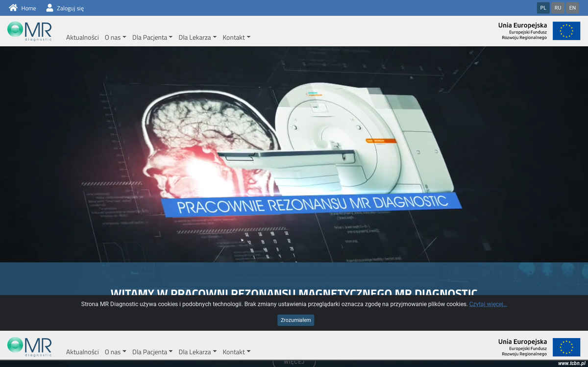Click the MRI scanner promo video

click(294, 154)
